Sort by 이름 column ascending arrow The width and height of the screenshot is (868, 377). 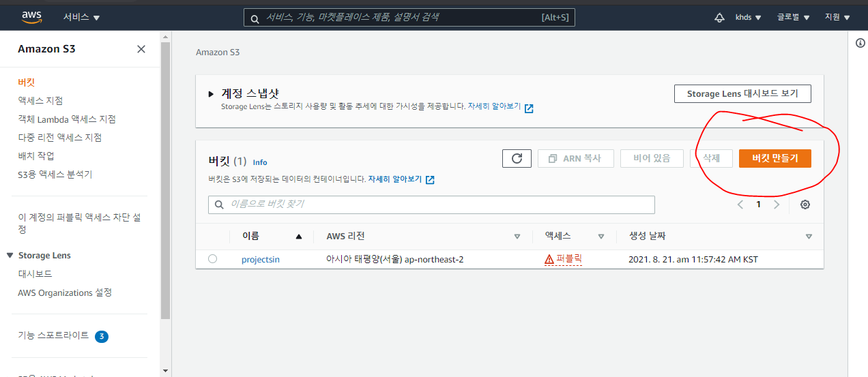coord(298,237)
